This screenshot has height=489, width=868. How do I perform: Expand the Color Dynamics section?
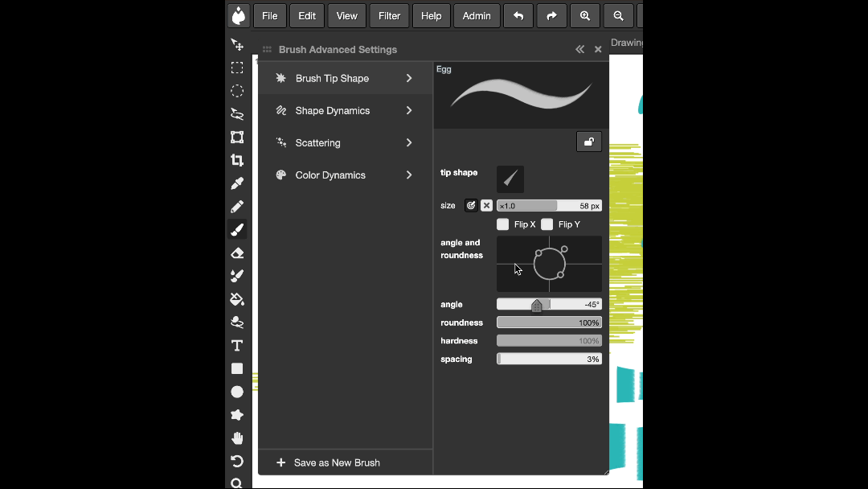tap(345, 175)
